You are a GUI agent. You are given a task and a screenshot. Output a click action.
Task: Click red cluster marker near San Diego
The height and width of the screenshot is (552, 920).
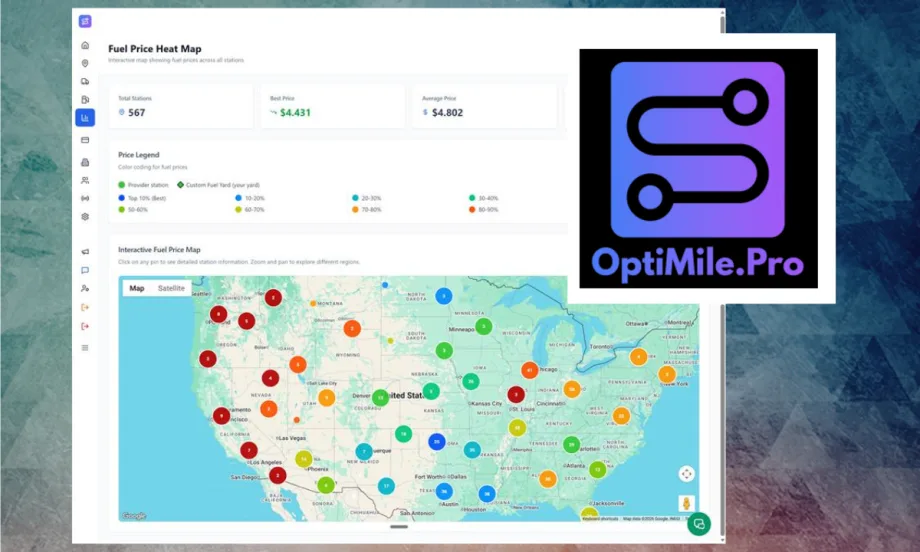278,475
